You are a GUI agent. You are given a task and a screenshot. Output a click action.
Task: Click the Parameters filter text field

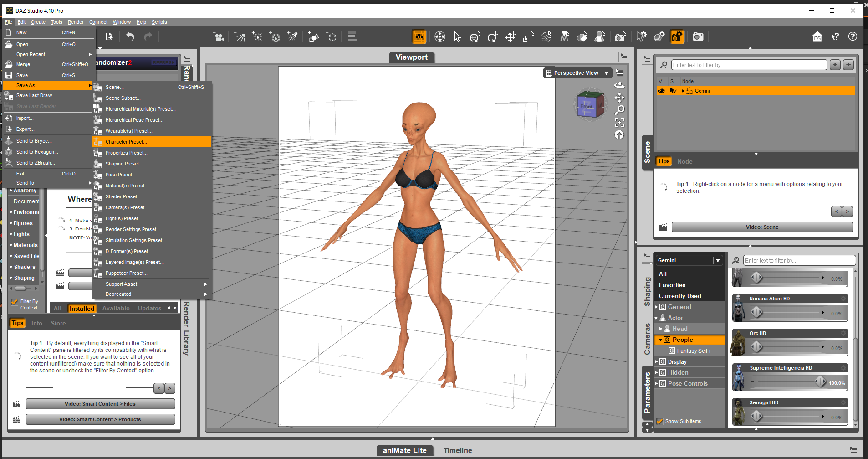[799, 261]
